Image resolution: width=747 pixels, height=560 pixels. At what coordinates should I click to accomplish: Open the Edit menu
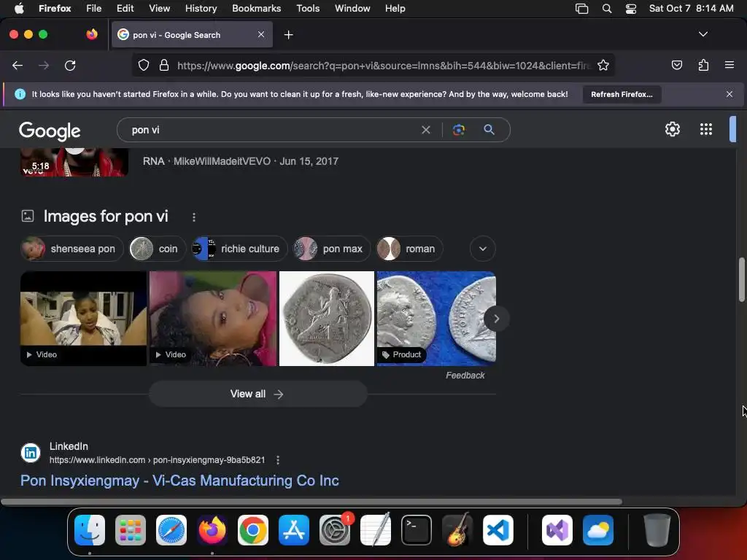tap(125, 9)
